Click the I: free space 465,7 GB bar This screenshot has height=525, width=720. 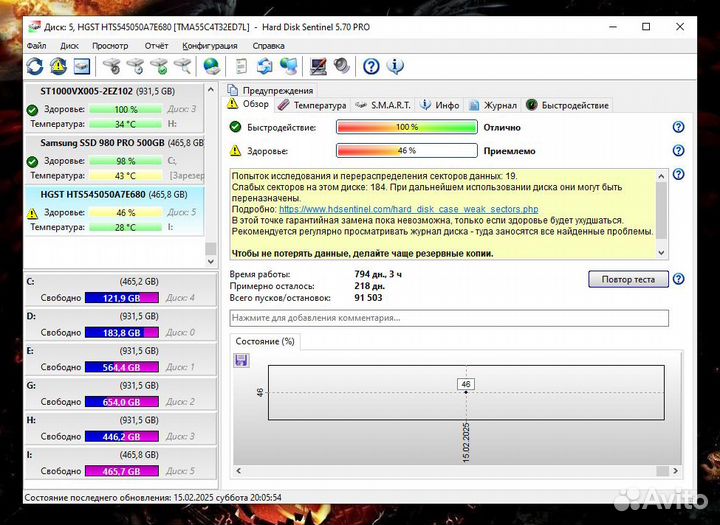(x=122, y=471)
